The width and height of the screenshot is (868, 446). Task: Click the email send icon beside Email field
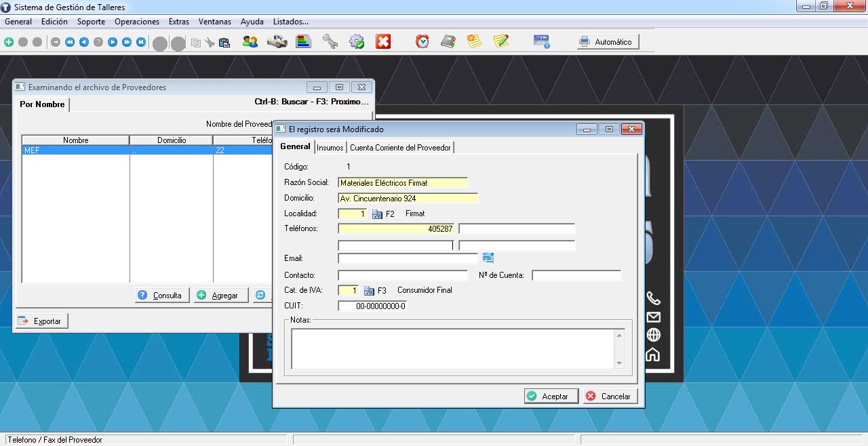tap(488, 258)
